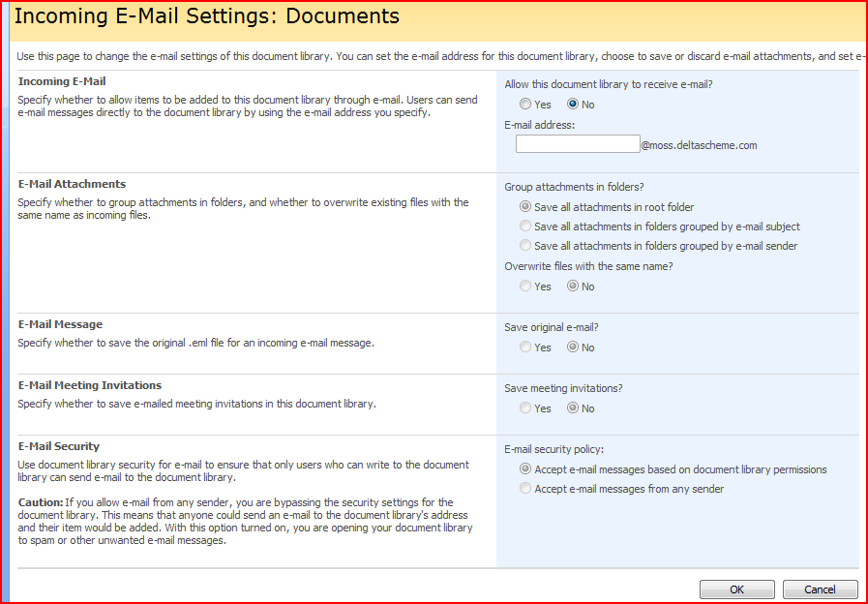Click the Incoming E-Mail Settings page title
The image size is (868, 604).
click(206, 16)
